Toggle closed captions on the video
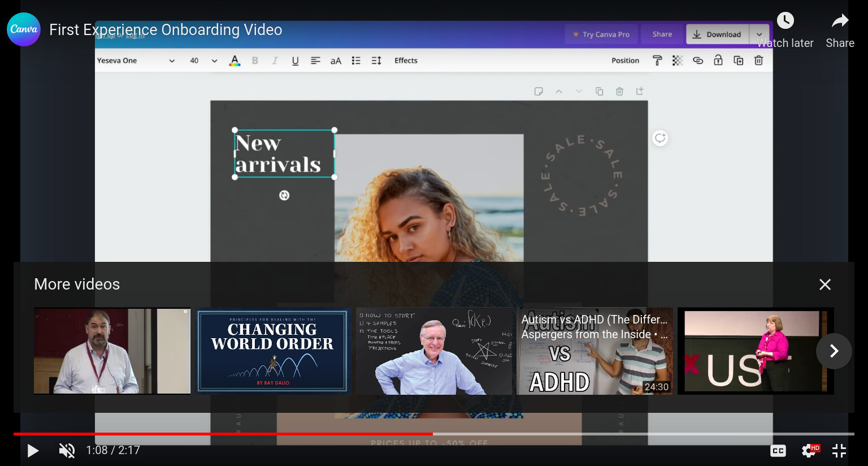The height and width of the screenshot is (466, 868). [x=778, y=451]
